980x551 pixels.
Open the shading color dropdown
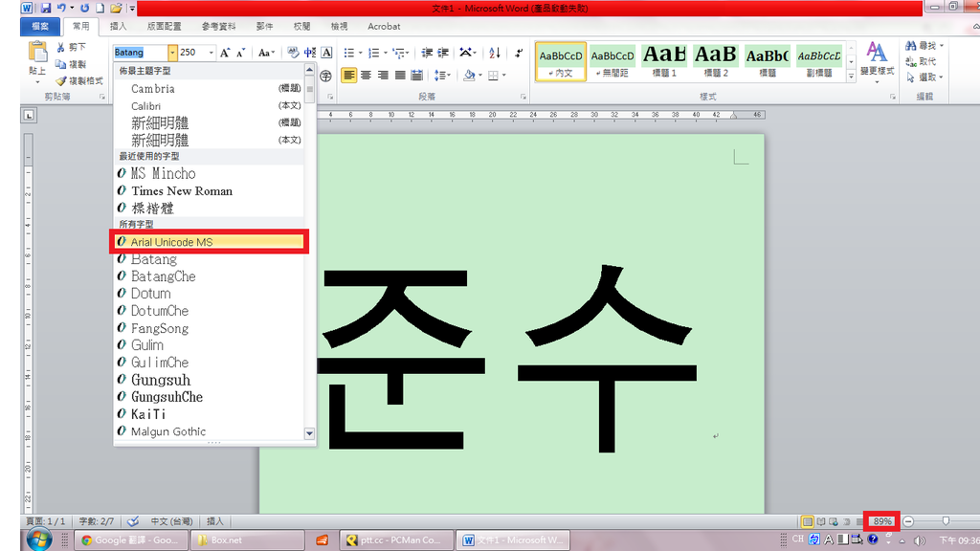tap(480, 76)
